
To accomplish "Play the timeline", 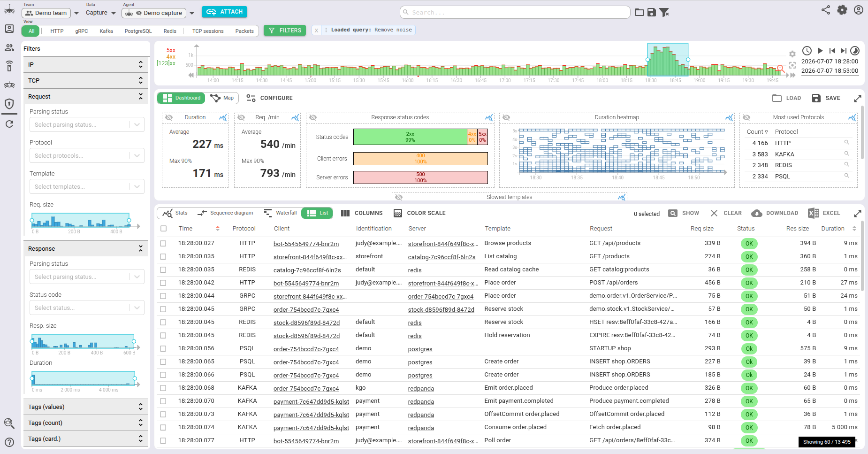I will (820, 51).
